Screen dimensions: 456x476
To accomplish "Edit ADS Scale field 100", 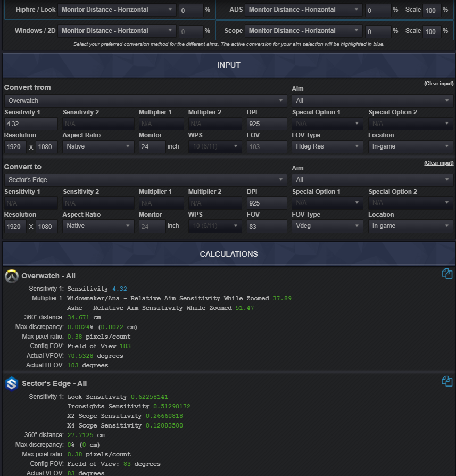I will pos(432,10).
